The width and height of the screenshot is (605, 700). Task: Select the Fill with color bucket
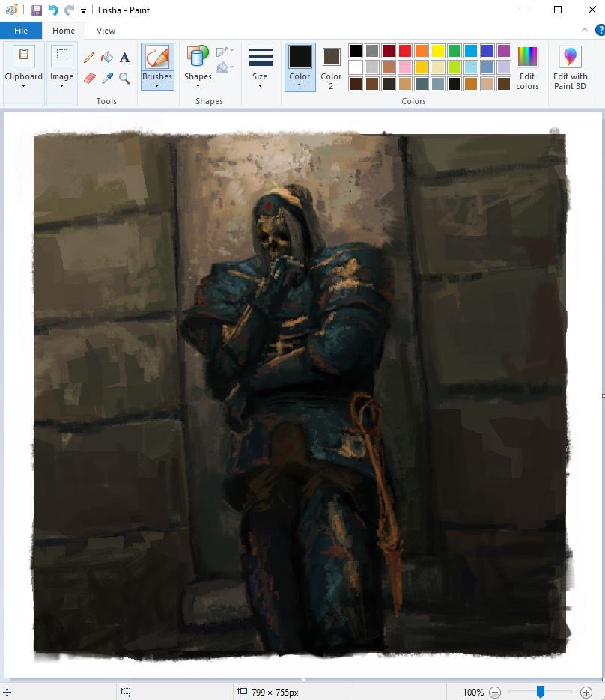[107, 58]
